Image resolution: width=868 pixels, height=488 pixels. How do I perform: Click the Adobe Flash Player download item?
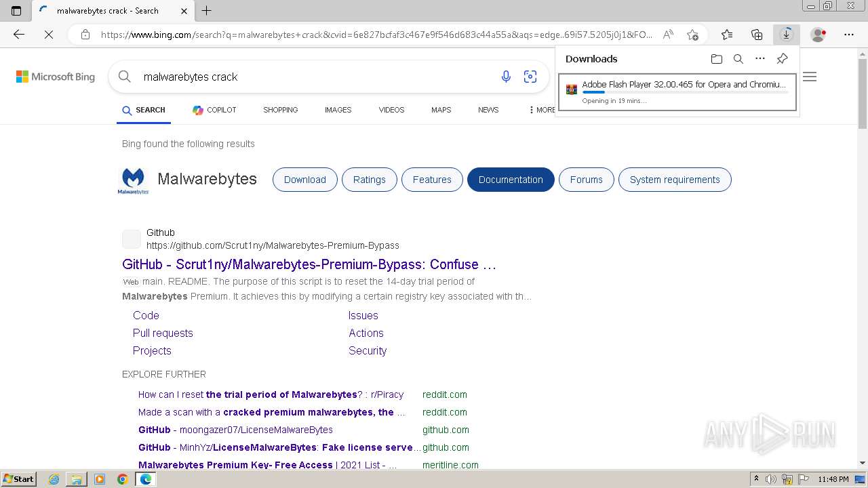point(677,92)
